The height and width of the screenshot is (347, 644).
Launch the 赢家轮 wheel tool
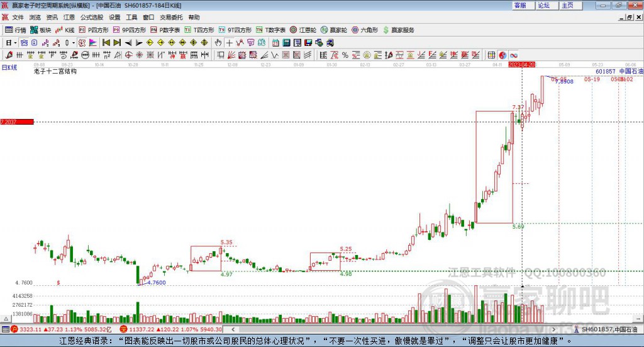pyautogui.click(x=334, y=30)
